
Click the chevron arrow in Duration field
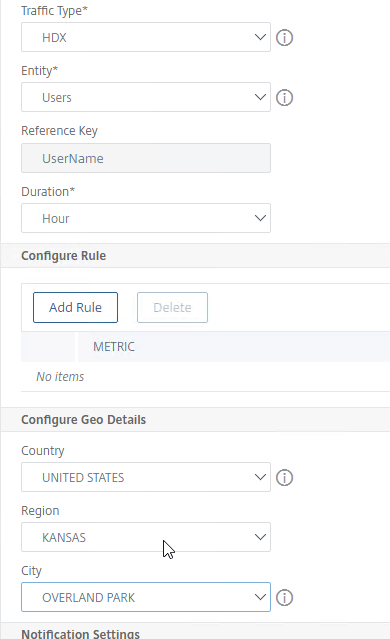pos(260,218)
